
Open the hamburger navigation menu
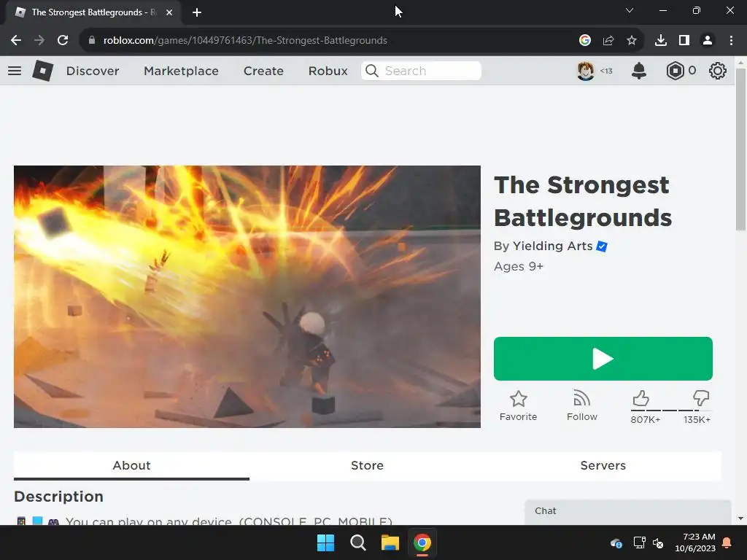15,71
